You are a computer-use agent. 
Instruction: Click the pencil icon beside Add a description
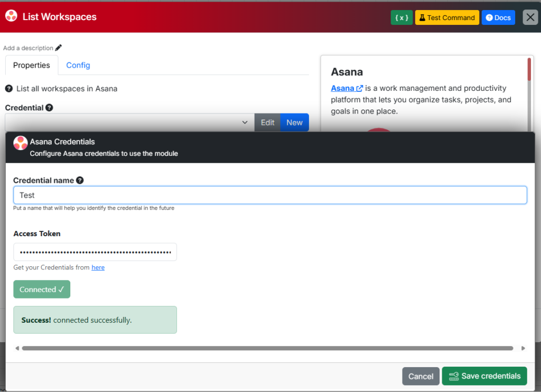tap(59, 48)
